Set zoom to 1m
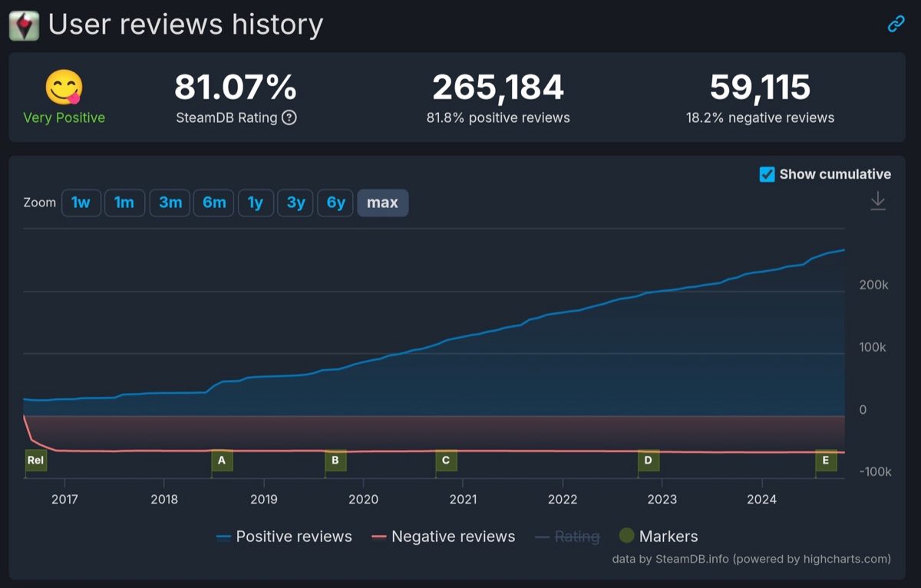 coord(124,203)
